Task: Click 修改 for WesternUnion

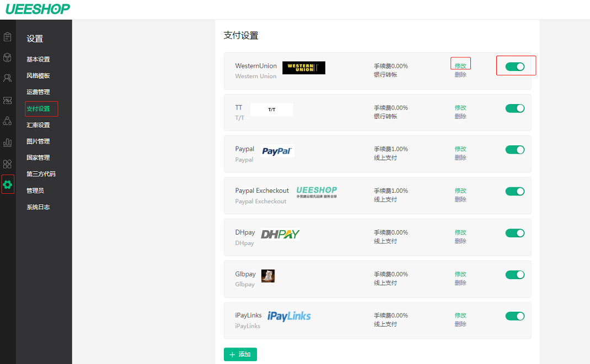Action: [460, 66]
